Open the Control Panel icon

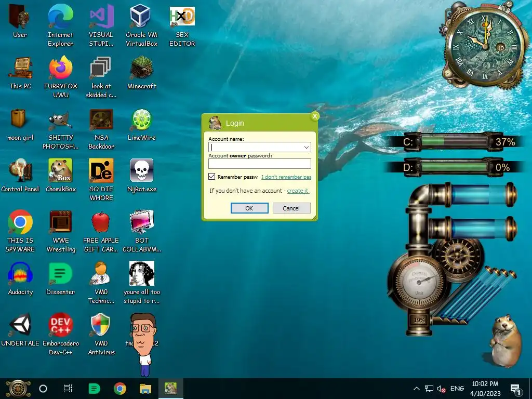tap(20, 170)
